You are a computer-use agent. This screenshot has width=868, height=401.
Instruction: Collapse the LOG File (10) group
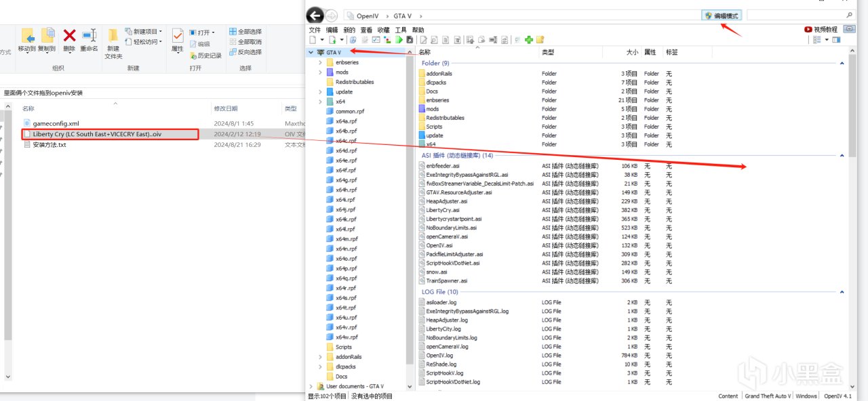pos(842,292)
